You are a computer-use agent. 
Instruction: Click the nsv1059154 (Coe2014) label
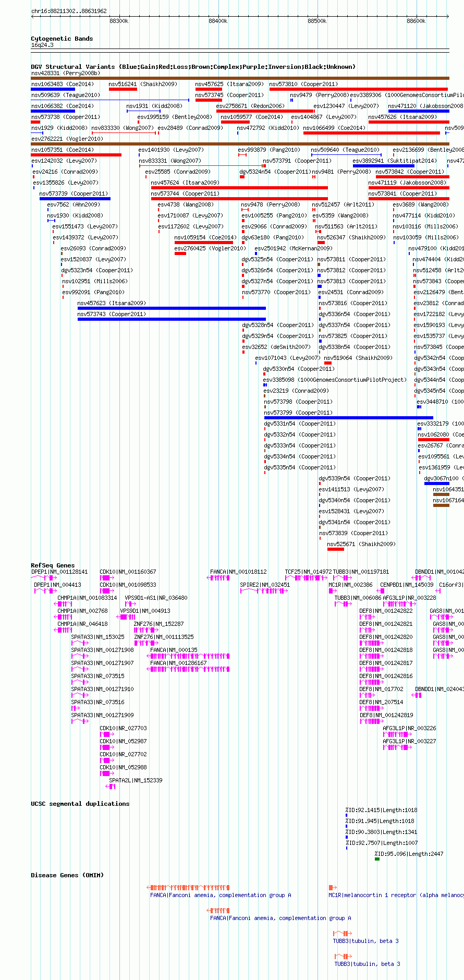pos(205,237)
